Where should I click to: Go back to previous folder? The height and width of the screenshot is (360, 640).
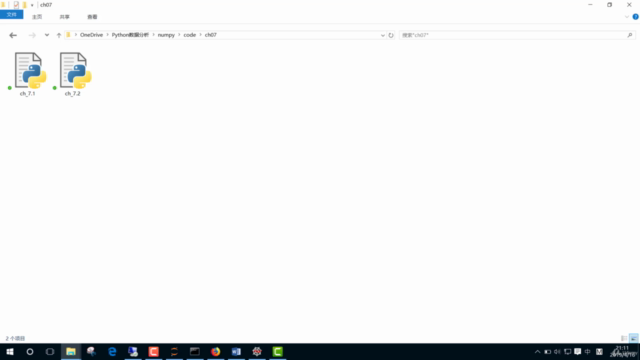pos(13,35)
